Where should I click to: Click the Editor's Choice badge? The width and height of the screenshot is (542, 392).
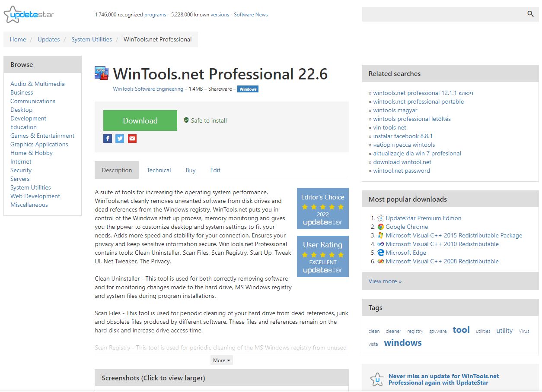323,209
